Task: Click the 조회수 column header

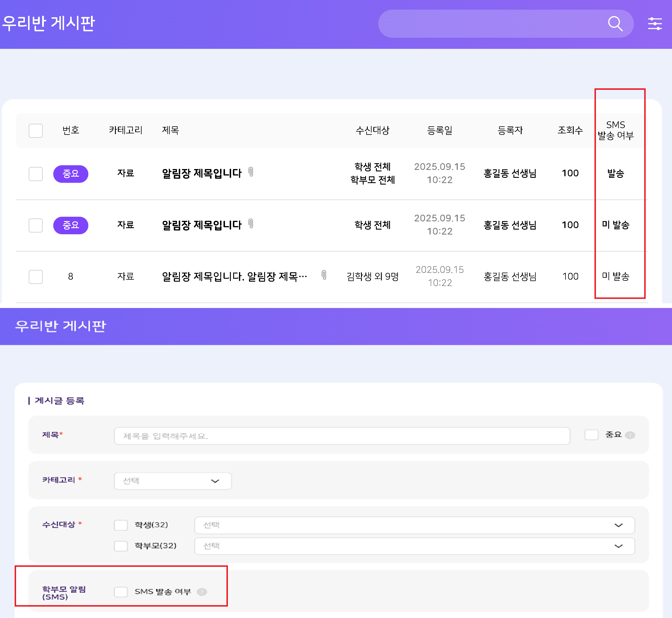Action: click(570, 130)
